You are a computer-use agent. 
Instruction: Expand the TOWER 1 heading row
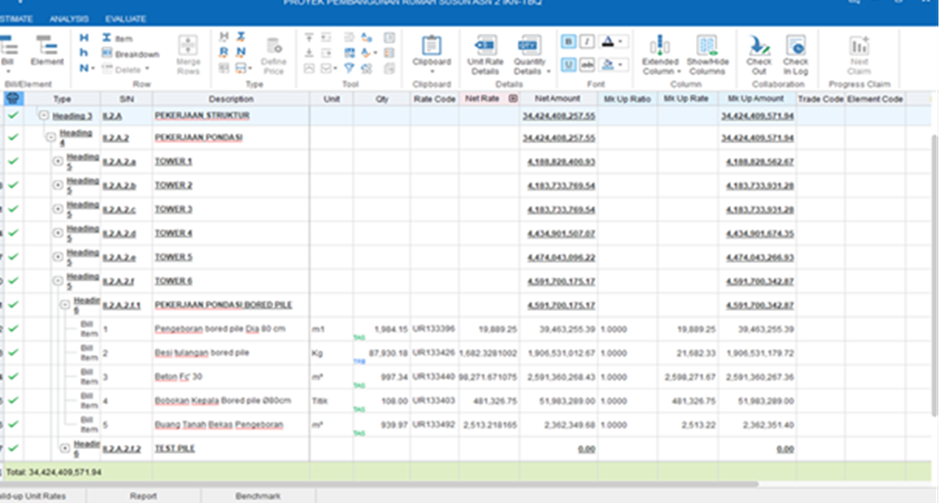tap(56, 161)
